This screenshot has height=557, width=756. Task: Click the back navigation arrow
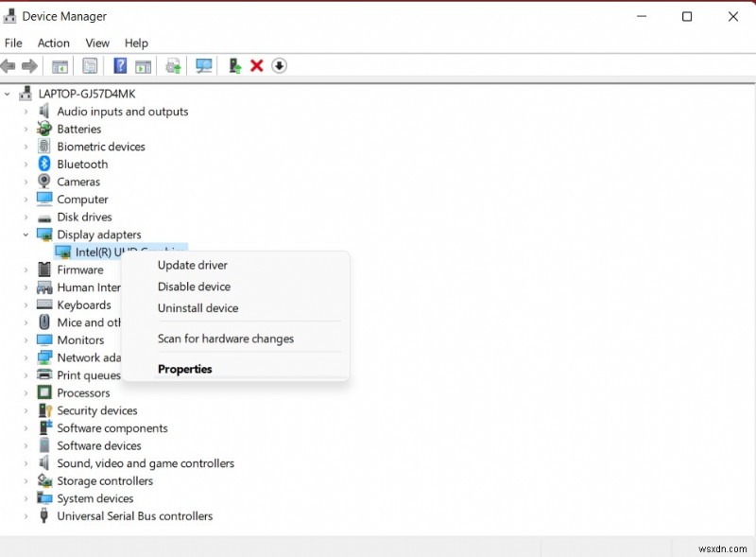(8, 65)
